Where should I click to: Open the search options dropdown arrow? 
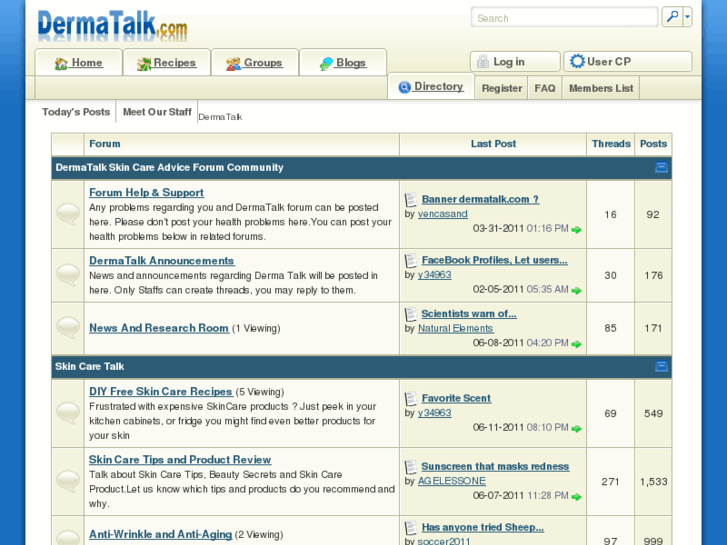688,17
